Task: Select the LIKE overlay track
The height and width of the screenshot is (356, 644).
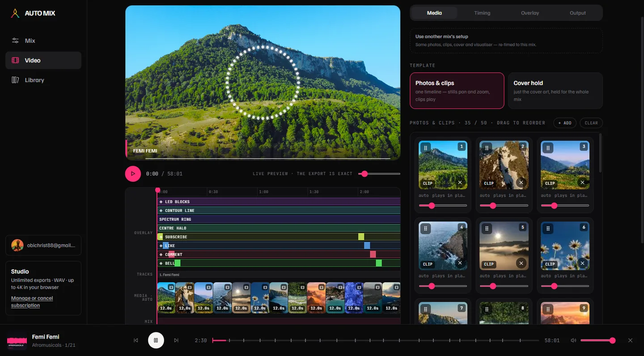Action: (279, 246)
